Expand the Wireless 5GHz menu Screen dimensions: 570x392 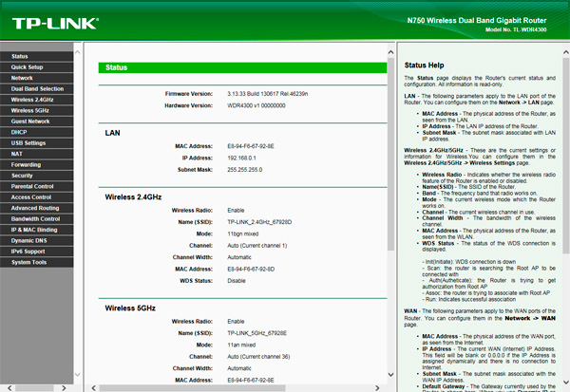pos(30,110)
